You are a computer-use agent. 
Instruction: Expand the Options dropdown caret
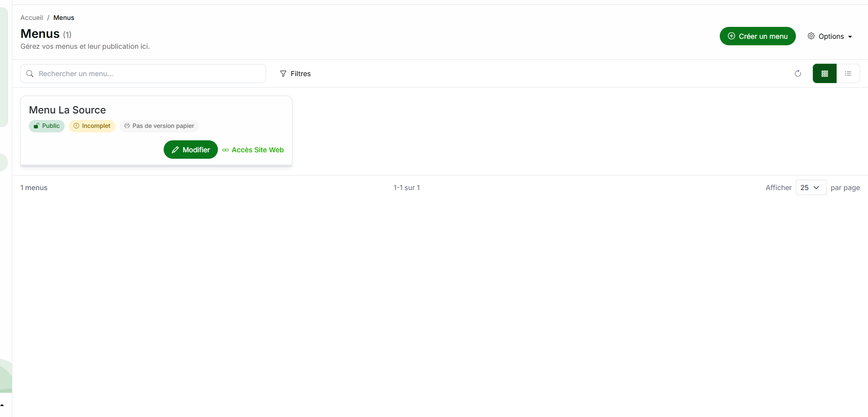(850, 37)
